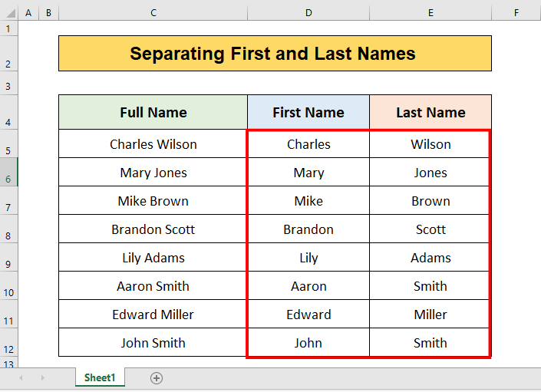Click the Brandon first name cell
The height and width of the screenshot is (392, 541).
[x=308, y=229]
